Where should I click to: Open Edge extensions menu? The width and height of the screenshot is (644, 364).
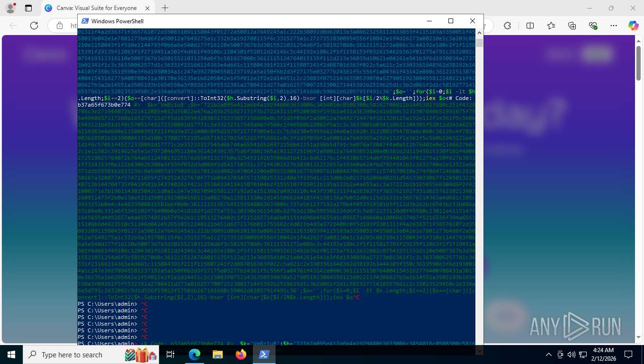507,26
